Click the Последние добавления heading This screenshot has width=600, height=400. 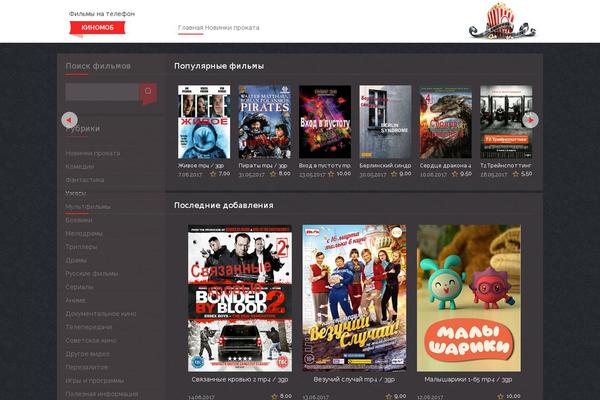coord(224,205)
